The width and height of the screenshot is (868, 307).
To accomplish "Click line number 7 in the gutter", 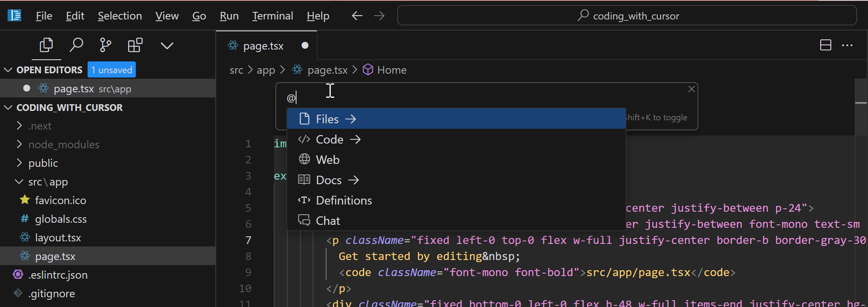I will coord(248,240).
